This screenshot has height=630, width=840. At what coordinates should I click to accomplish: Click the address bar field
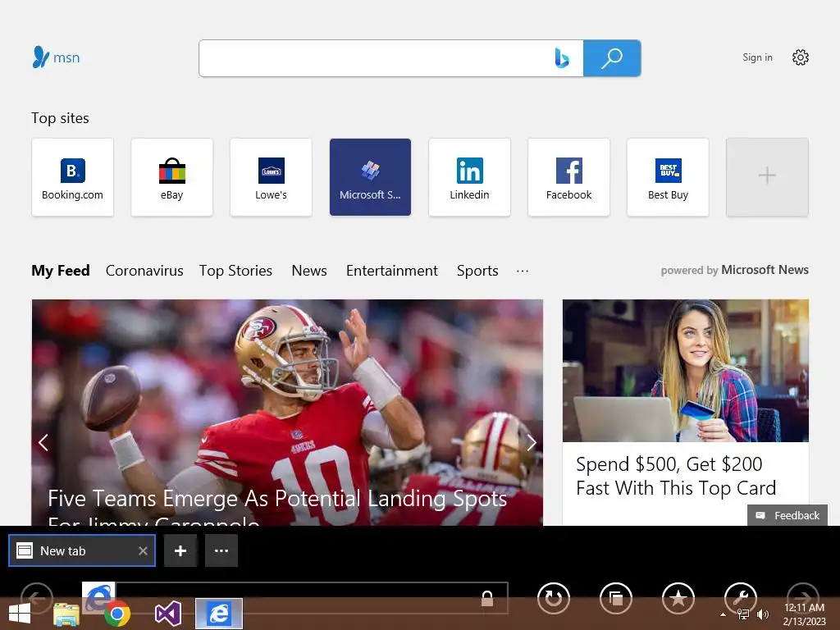(x=311, y=598)
